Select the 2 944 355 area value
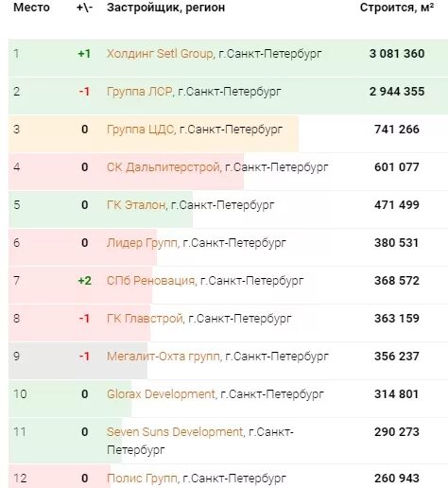The image size is (448, 488). [x=397, y=92]
